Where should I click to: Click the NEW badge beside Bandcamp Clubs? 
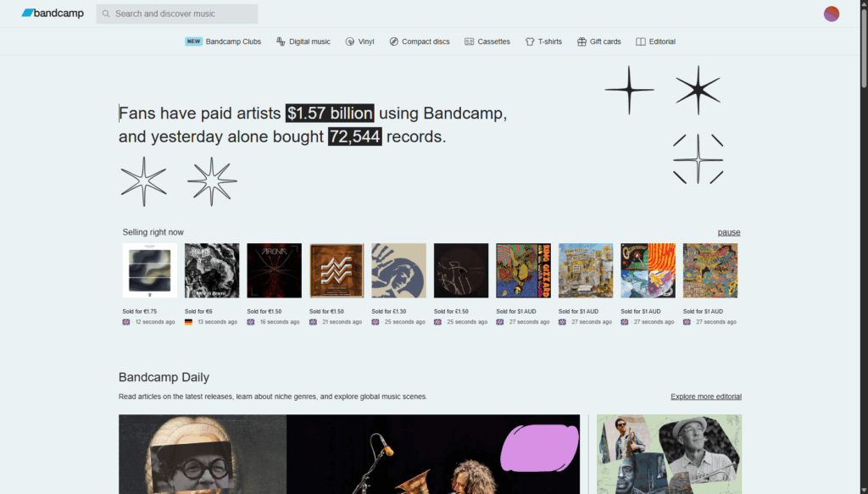193,42
